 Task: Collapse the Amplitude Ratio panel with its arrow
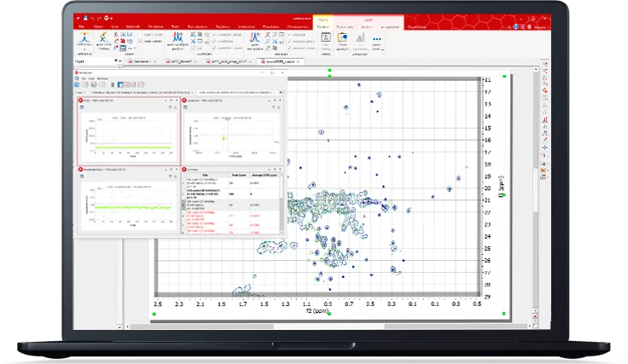[166, 169]
